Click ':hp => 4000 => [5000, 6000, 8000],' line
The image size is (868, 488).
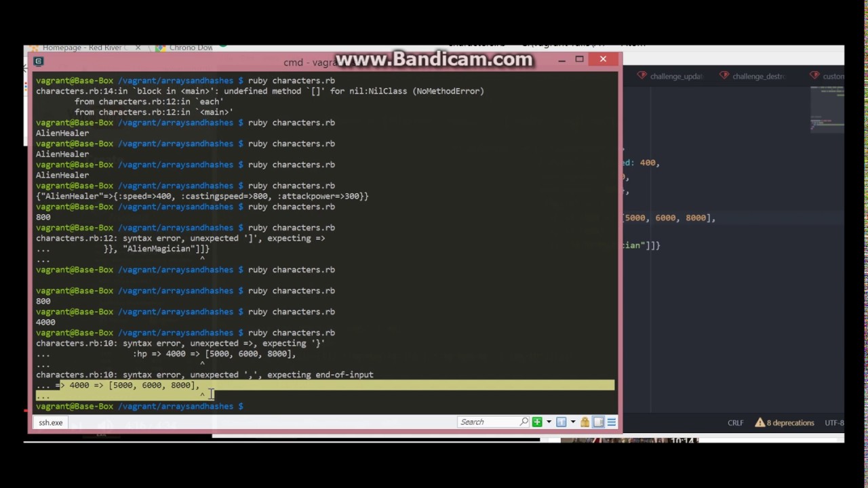(214, 354)
